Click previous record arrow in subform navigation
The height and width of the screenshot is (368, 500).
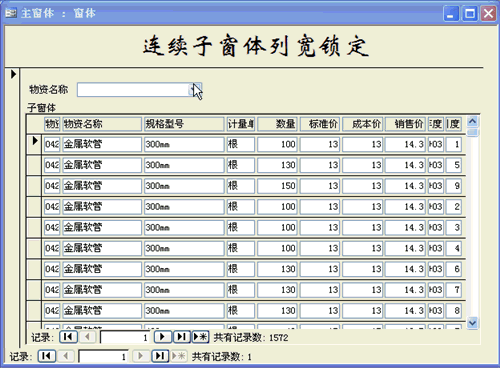pos(88,337)
